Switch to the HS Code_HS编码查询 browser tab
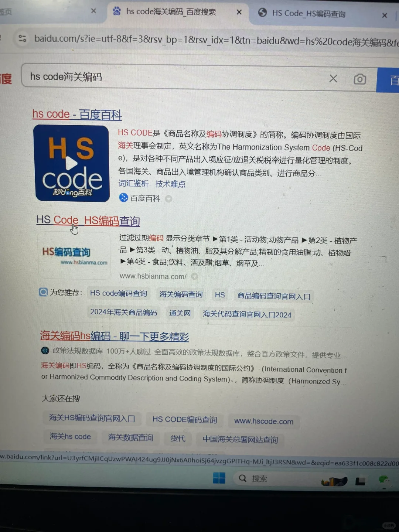The height and width of the screenshot is (532, 399). click(x=308, y=14)
